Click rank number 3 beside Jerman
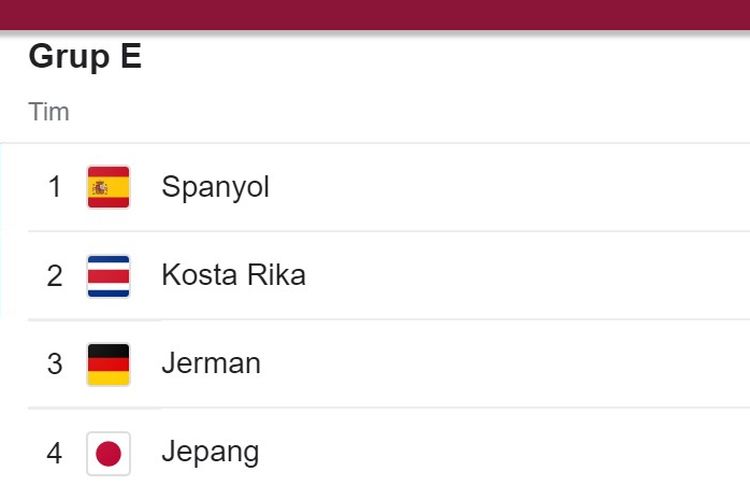This screenshot has height=500, width=750. pyautogui.click(x=55, y=365)
